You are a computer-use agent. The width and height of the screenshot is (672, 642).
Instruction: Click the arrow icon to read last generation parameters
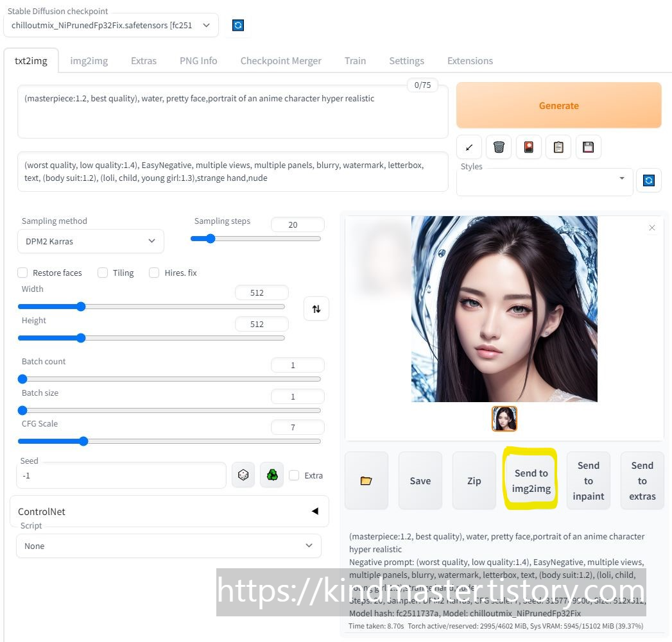click(x=469, y=148)
